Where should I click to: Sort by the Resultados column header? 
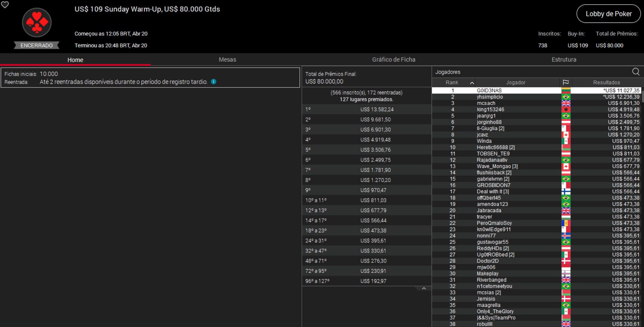click(x=606, y=82)
